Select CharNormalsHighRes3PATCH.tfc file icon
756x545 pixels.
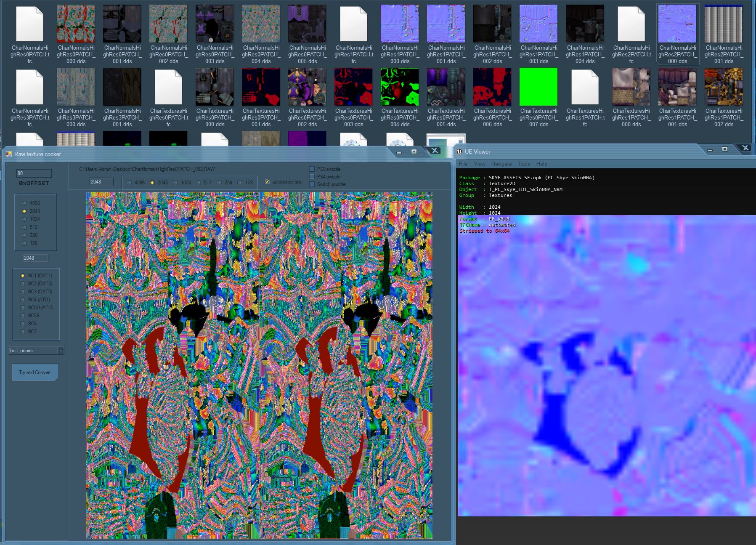click(29, 87)
